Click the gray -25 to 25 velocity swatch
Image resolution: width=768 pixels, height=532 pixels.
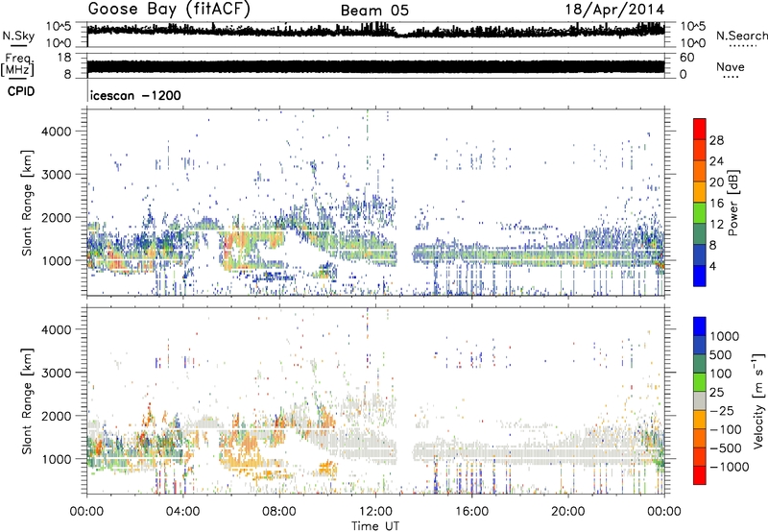(x=700, y=400)
